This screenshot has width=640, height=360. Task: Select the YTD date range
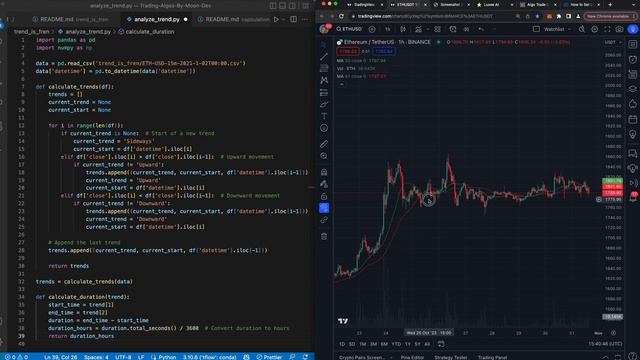396,344
